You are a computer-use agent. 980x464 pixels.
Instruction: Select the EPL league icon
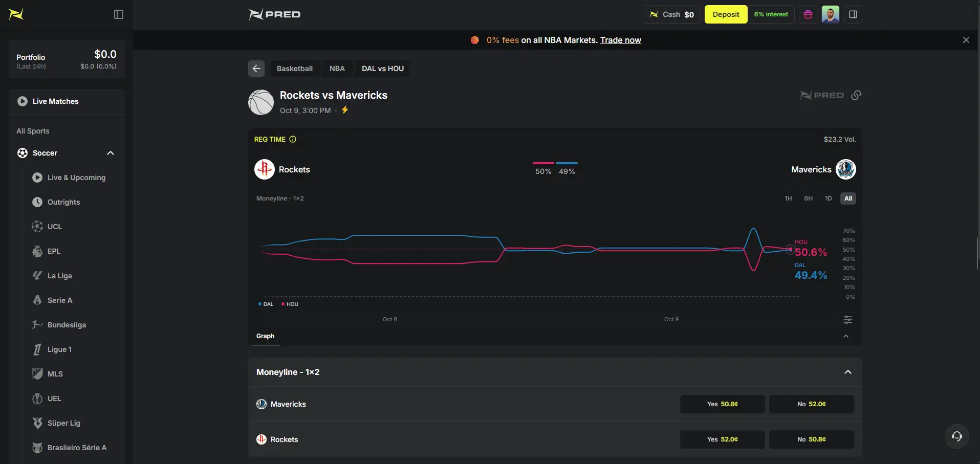click(x=37, y=251)
